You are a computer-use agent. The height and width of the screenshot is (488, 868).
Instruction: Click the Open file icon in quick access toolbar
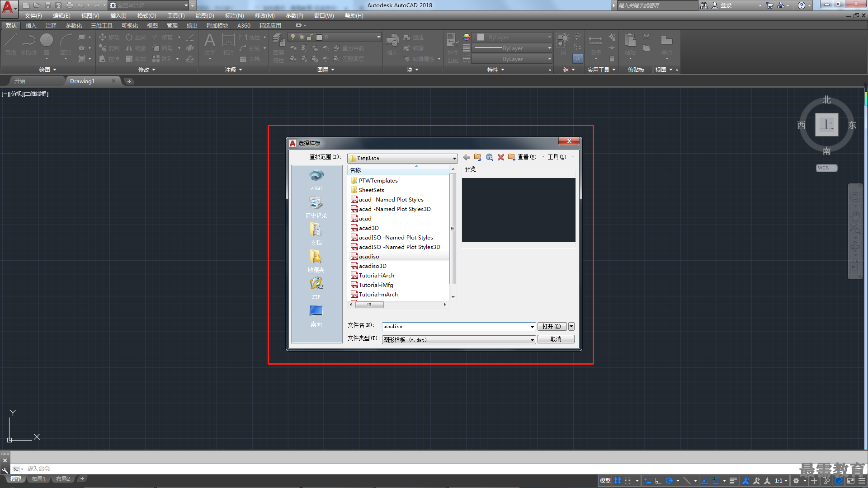tap(37, 5)
